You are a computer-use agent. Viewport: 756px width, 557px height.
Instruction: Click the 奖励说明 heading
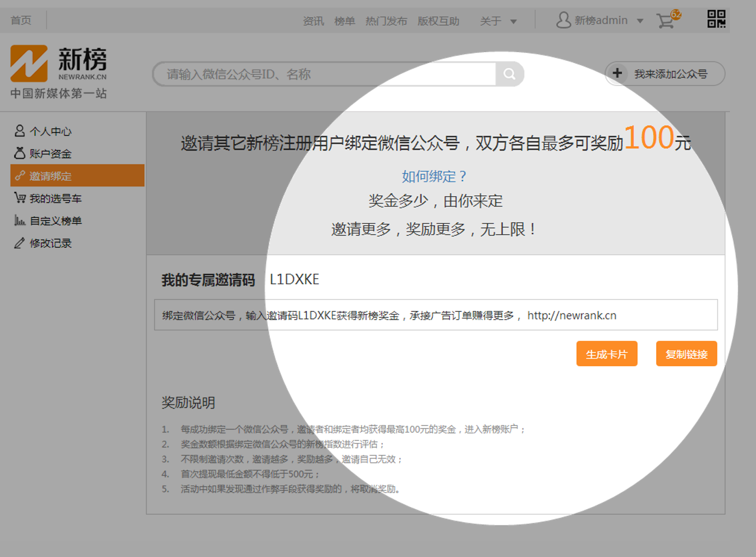pos(188,403)
